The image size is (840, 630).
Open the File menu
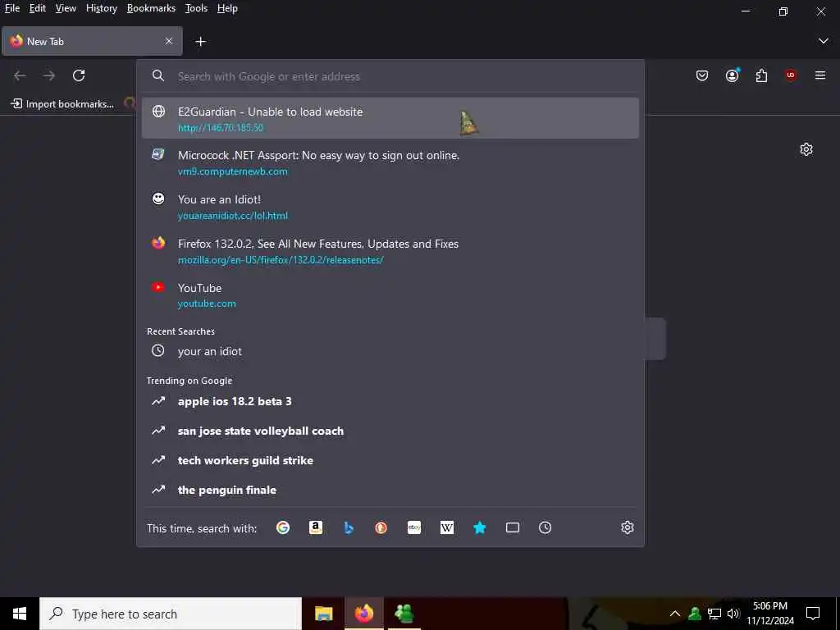tap(11, 8)
